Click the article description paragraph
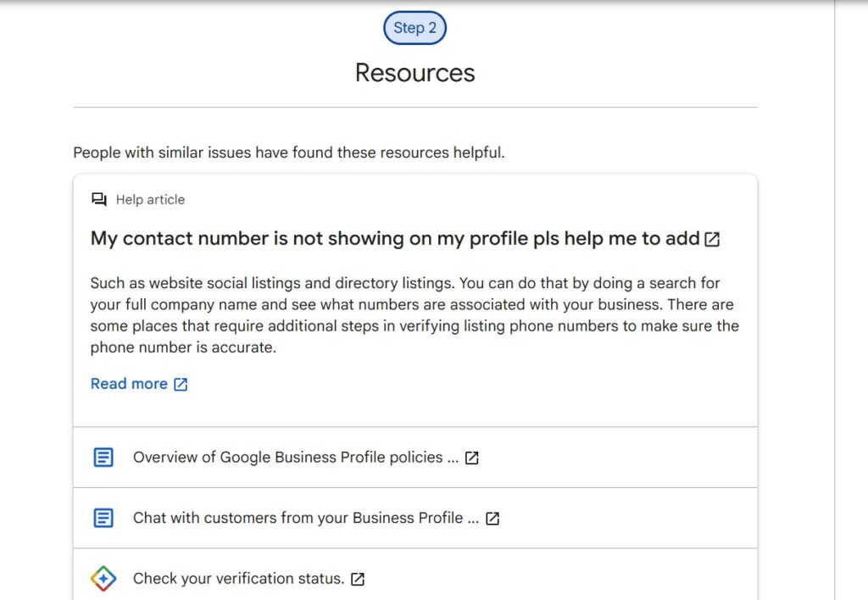Image resolution: width=868 pixels, height=600 pixels. [x=414, y=315]
